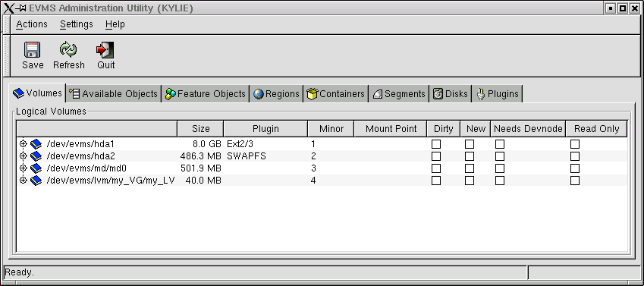Toggle Needs Devnode checkbox for /dev/evms/md/md0
The image size is (644, 286).
click(x=500, y=168)
